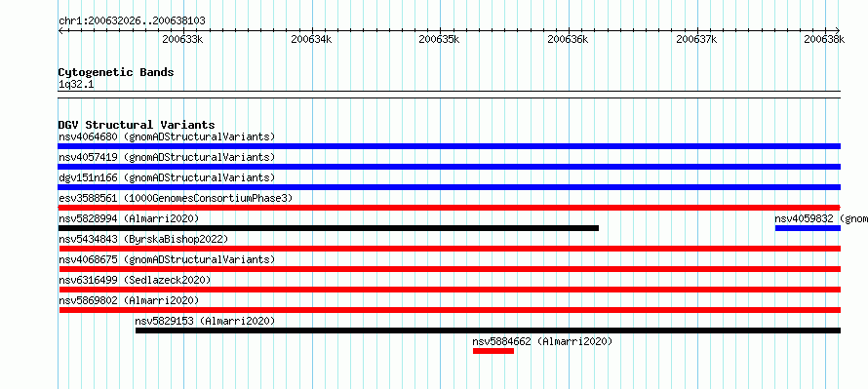
Task: Click the nsv5869802 red variant bar
Action: (x=449, y=310)
